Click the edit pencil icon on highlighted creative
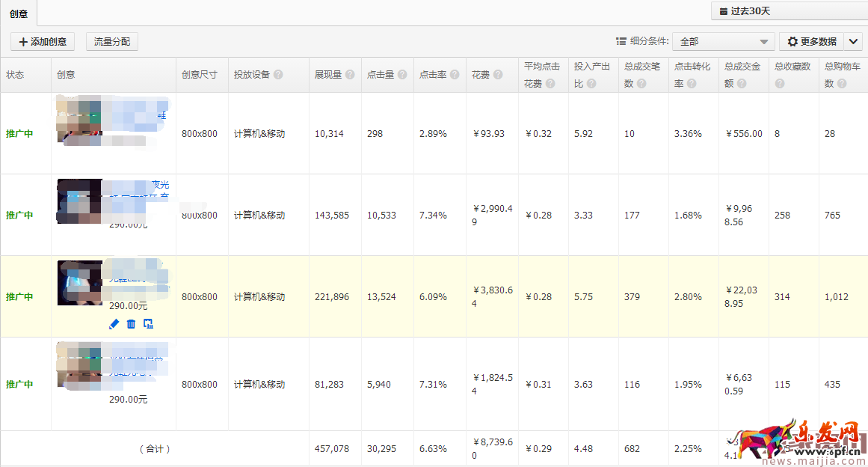 pos(114,323)
